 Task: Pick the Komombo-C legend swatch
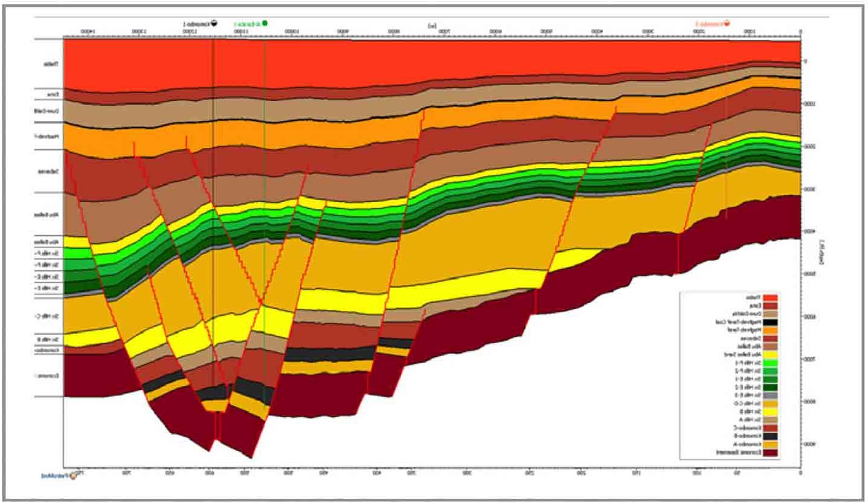pos(770,428)
